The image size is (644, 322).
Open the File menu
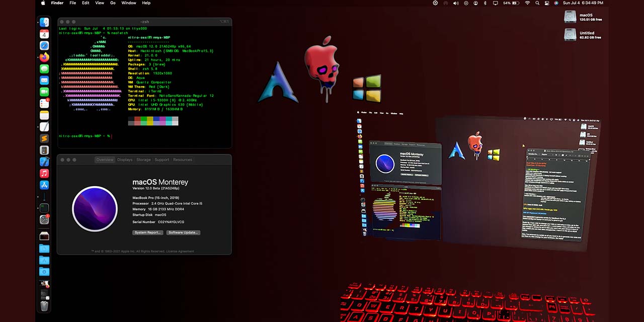coord(73,3)
